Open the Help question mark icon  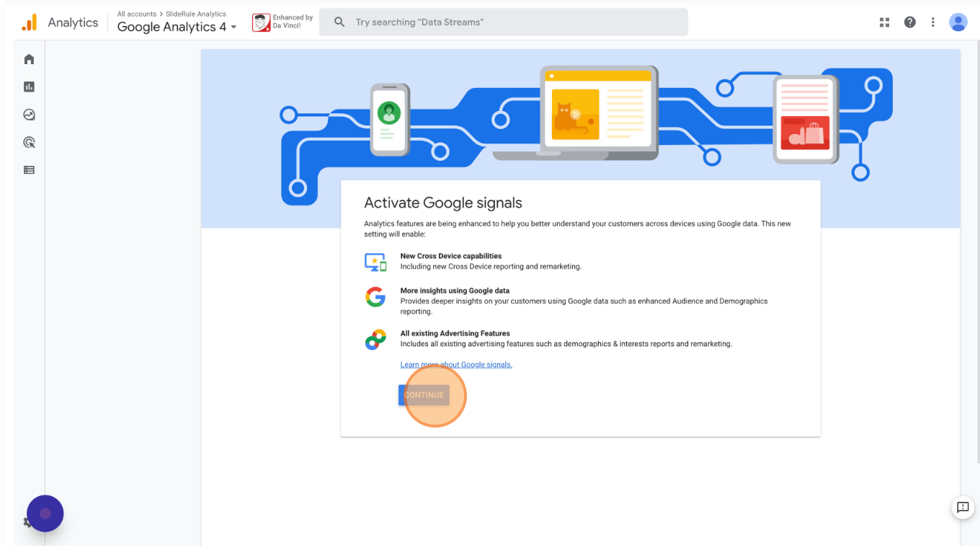pyautogui.click(x=910, y=22)
